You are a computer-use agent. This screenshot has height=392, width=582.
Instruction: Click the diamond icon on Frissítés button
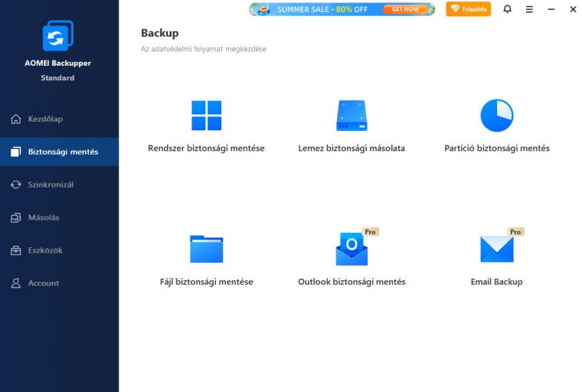[x=455, y=9]
